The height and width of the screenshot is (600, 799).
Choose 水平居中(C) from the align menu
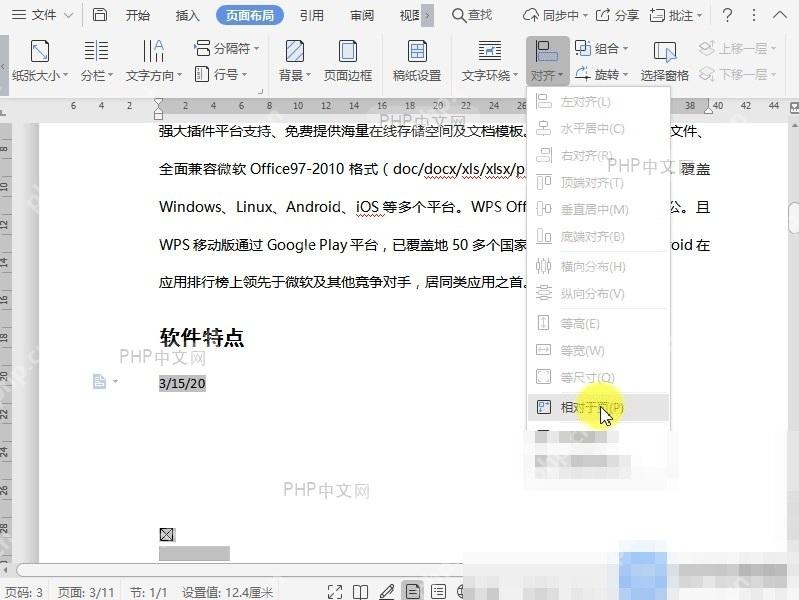598,128
